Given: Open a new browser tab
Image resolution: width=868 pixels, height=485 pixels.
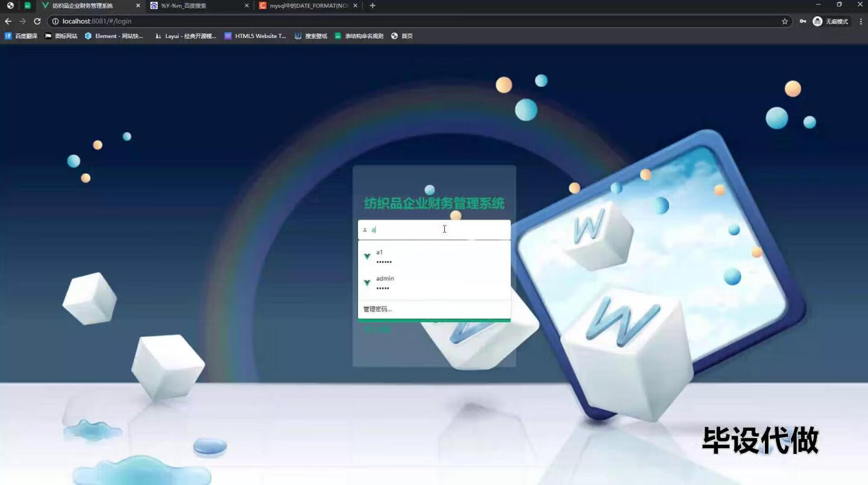Looking at the screenshot, I should click(373, 5).
